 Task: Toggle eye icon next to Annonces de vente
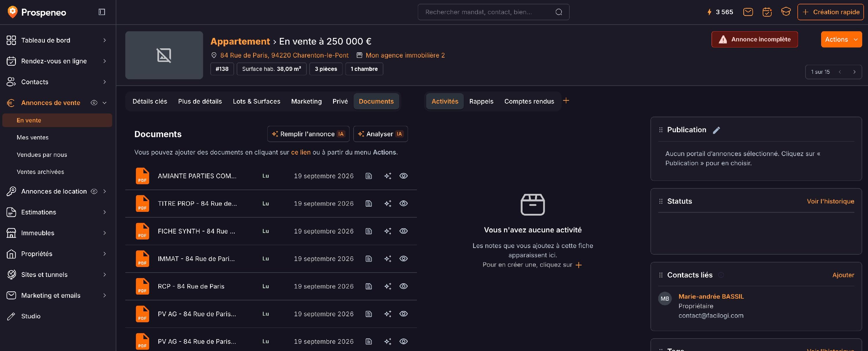coord(94,103)
